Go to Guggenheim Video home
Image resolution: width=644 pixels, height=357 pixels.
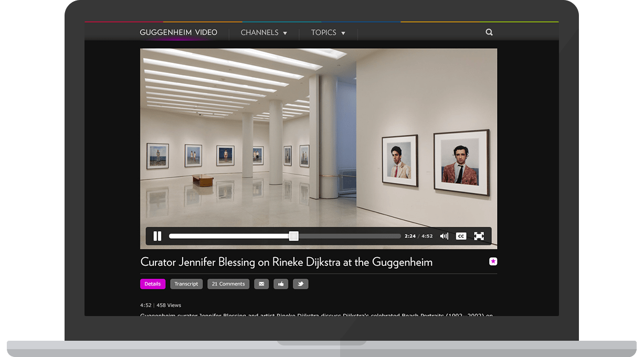[178, 33]
